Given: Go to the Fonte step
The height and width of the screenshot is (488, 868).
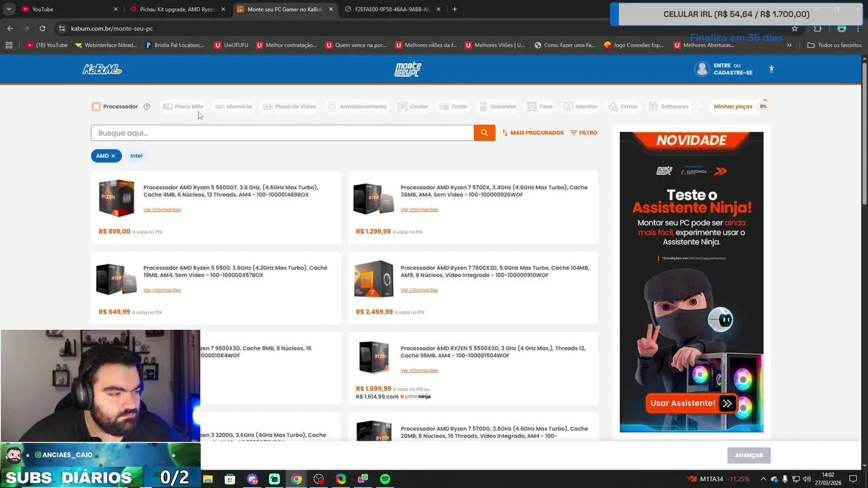Looking at the screenshot, I should coord(454,106).
